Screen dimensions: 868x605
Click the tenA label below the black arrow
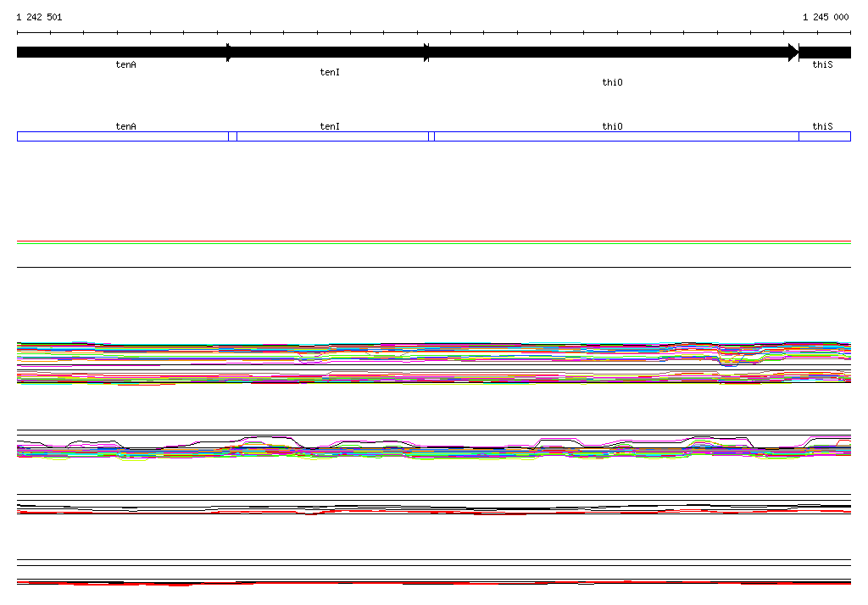pyautogui.click(x=125, y=64)
